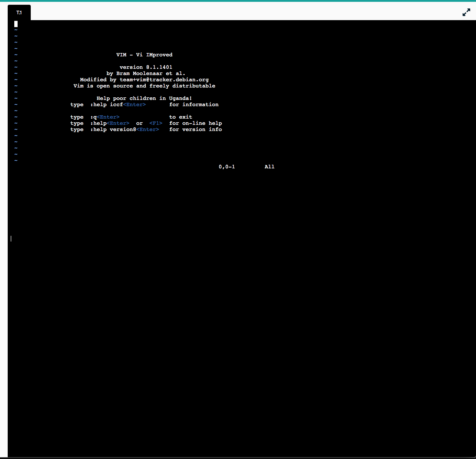Click "for version info" text
The image size is (476, 459).
click(196, 130)
